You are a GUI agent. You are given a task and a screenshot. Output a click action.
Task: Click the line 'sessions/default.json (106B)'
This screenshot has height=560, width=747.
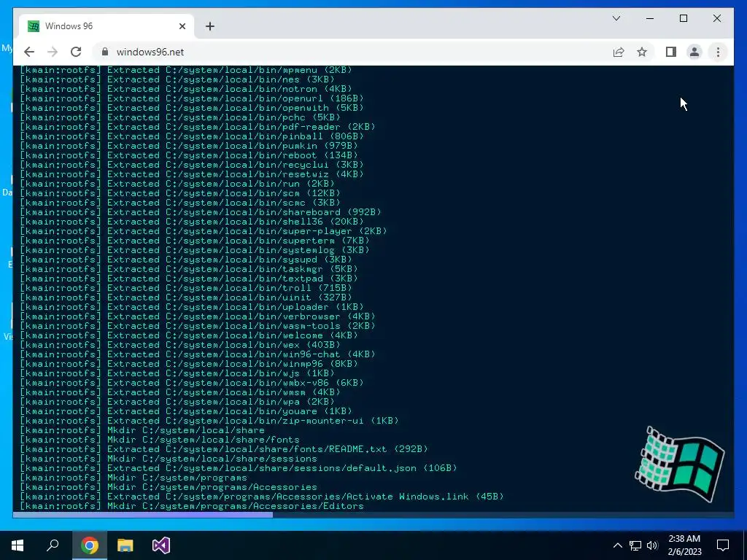click(239, 468)
